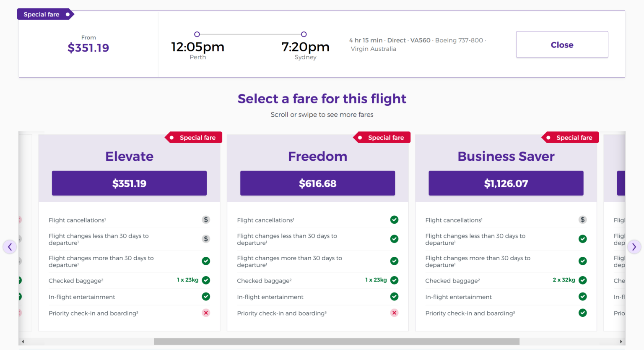Click the right chevron to reveal more fares
Image resolution: width=644 pixels, height=350 pixels.
pos(634,247)
